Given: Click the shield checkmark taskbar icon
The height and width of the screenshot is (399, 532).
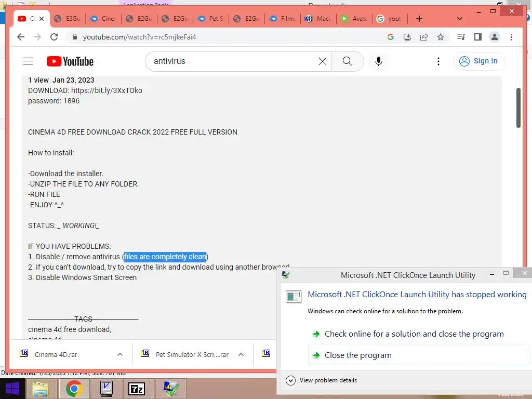Looking at the screenshot, I should tap(170, 389).
